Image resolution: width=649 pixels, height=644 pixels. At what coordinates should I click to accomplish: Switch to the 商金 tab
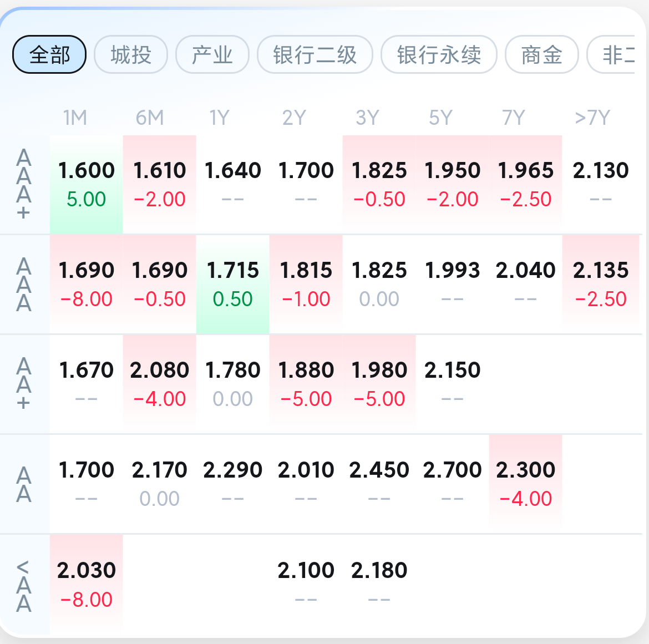pyautogui.click(x=541, y=54)
